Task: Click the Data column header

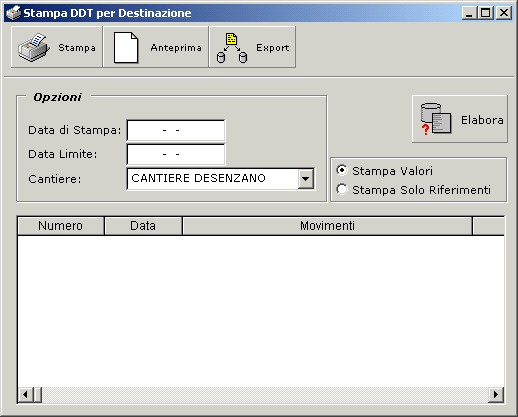Action: coord(143,226)
